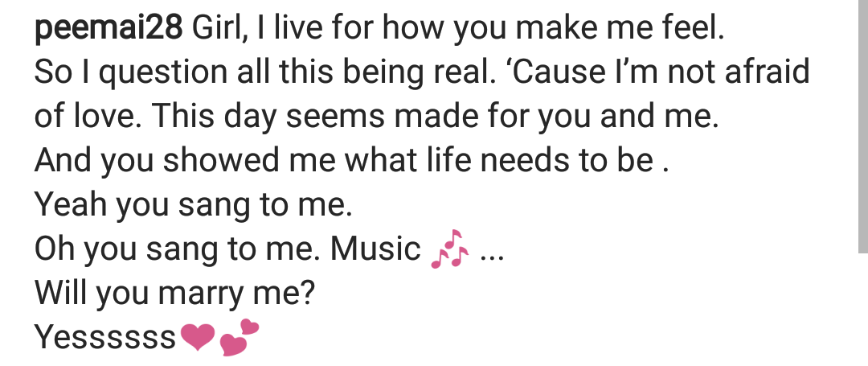868x366 pixels.
Task: Click the phrase "'Cause I'm not afraid"
Action: 658,72
